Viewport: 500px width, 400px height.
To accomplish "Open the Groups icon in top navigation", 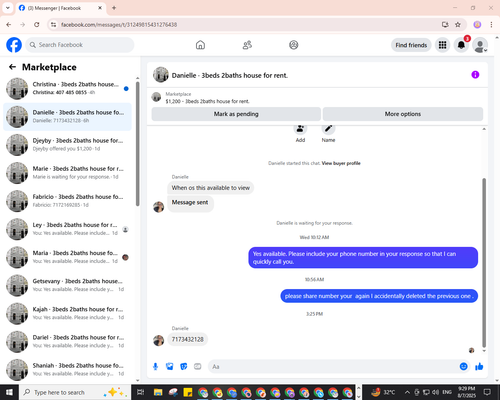I will tap(294, 45).
